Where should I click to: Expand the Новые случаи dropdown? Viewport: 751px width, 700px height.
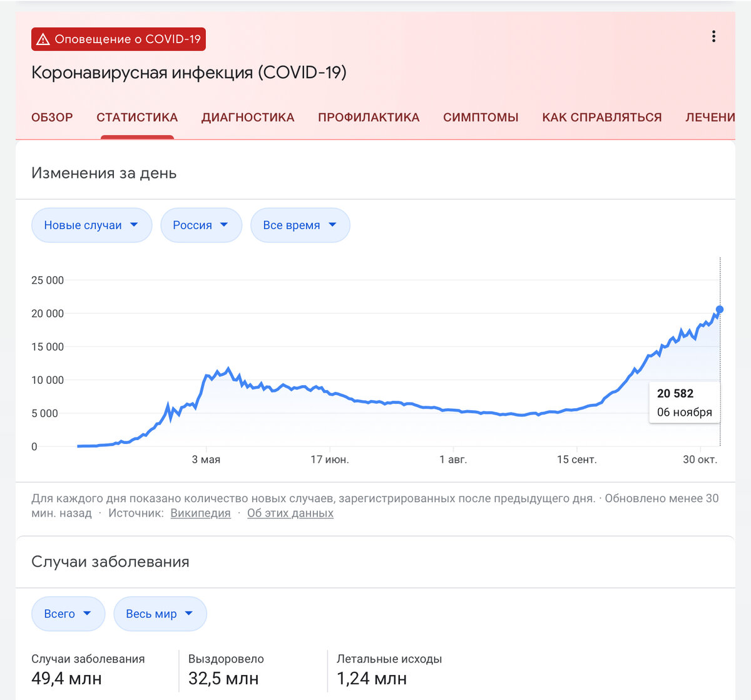[x=91, y=225]
